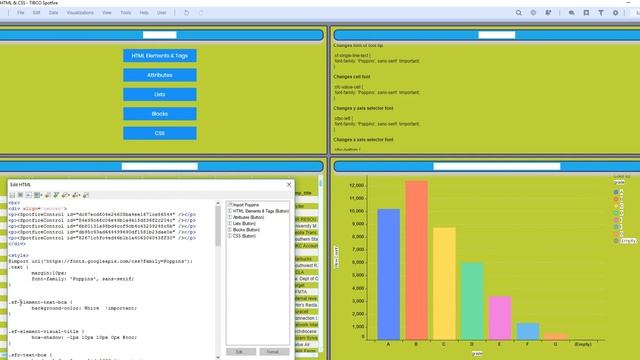The width and height of the screenshot is (640, 360).
Task: Click the orange-red B bar in chart
Action: [x=416, y=260]
